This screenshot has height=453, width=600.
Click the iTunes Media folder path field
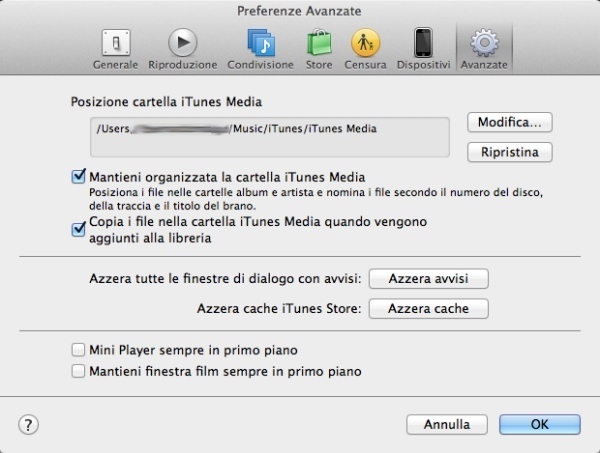[x=270, y=137]
